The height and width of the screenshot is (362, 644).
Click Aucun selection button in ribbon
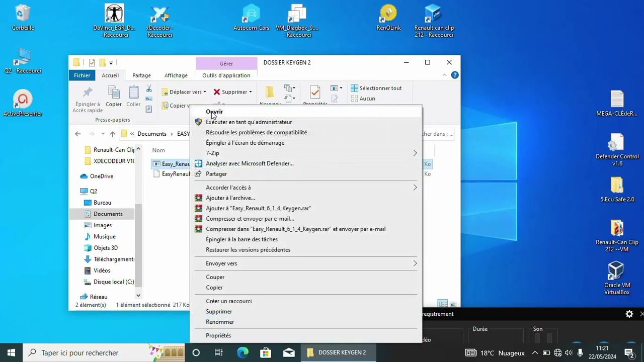coord(363,99)
